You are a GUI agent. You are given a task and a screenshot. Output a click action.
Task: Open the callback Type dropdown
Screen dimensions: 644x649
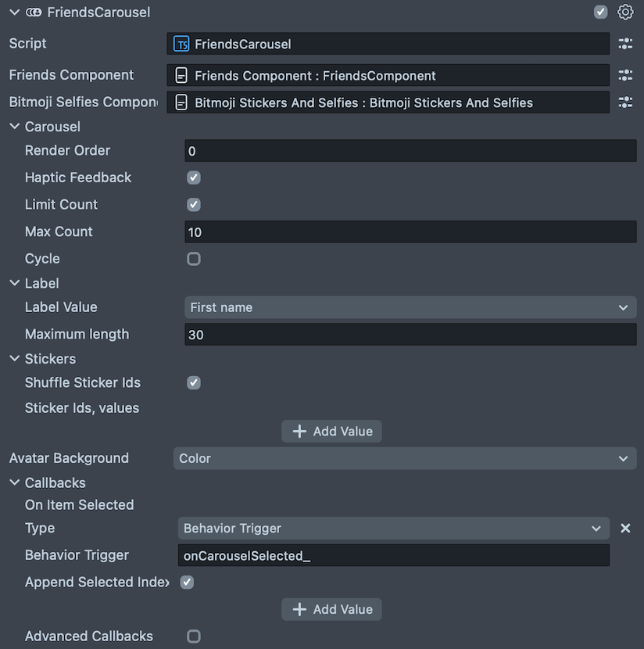[x=393, y=529]
